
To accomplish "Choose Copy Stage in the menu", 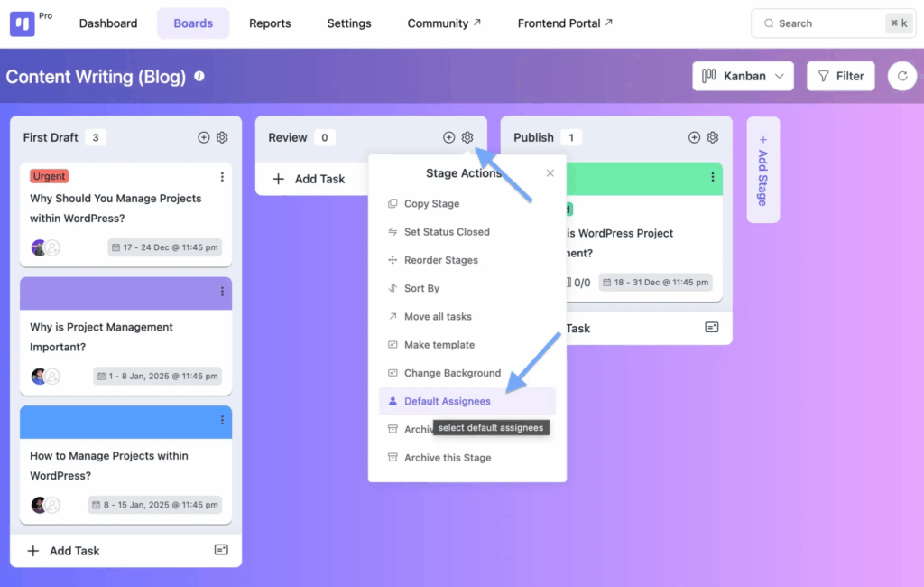I will click(x=431, y=204).
